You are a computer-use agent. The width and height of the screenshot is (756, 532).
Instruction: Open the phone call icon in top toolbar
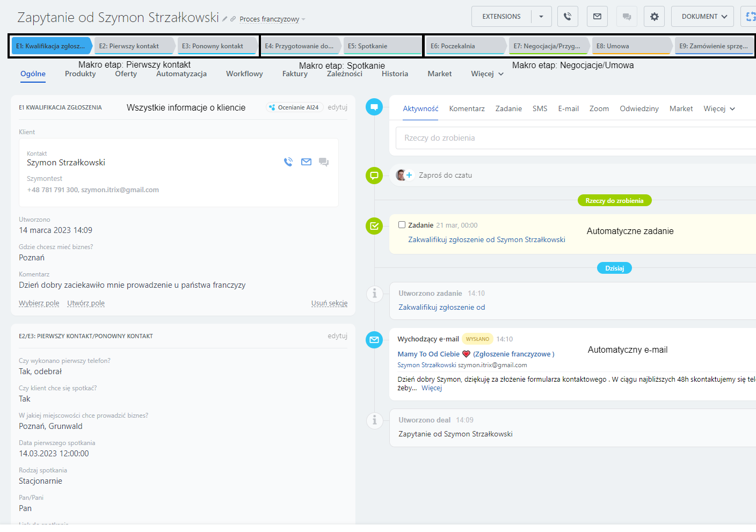pos(568,16)
